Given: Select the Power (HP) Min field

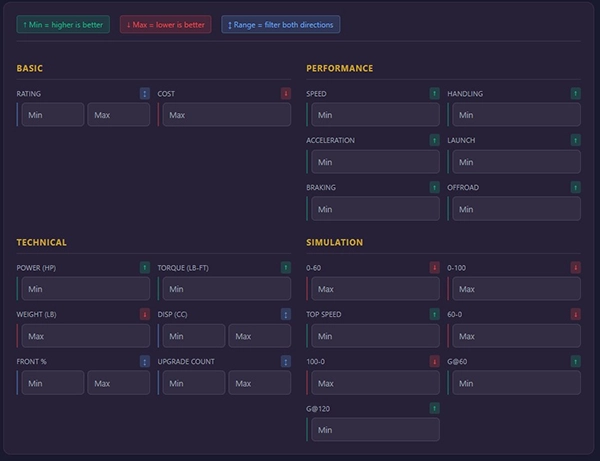Looking at the screenshot, I should 85,289.
